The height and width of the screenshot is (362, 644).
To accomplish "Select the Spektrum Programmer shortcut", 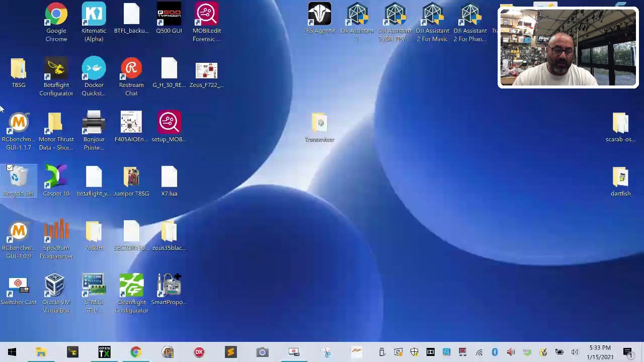I will (x=56, y=240).
